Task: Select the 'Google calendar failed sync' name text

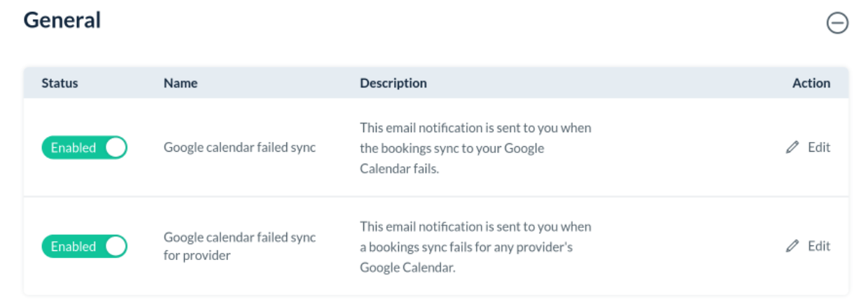Action: pyautogui.click(x=239, y=148)
